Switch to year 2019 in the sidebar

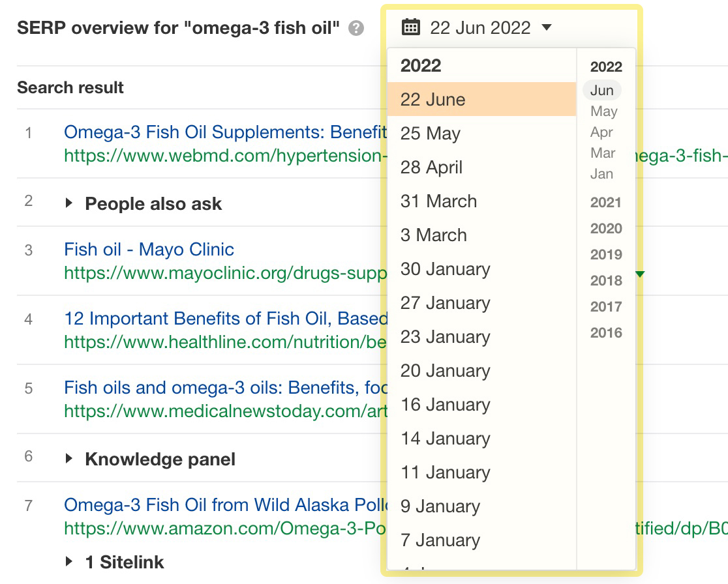605,254
